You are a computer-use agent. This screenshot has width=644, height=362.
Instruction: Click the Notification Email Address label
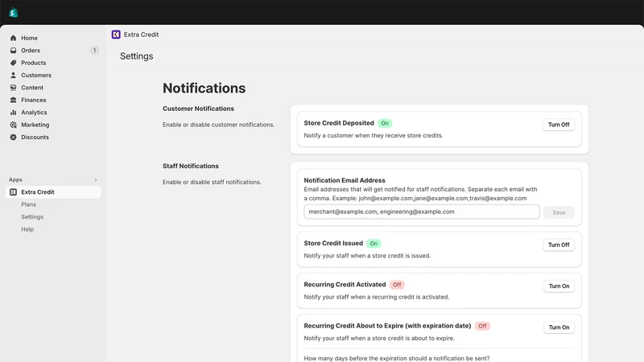click(x=345, y=180)
